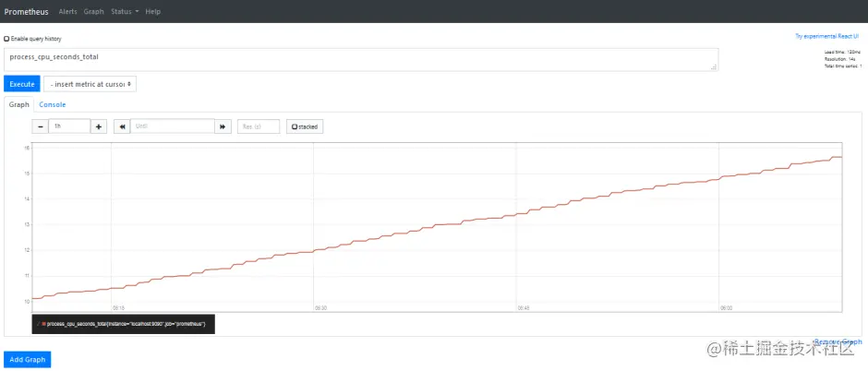Click the red series swatch in the legend
The width and height of the screenshot is (868, 371).
click(x=43, y=324)
